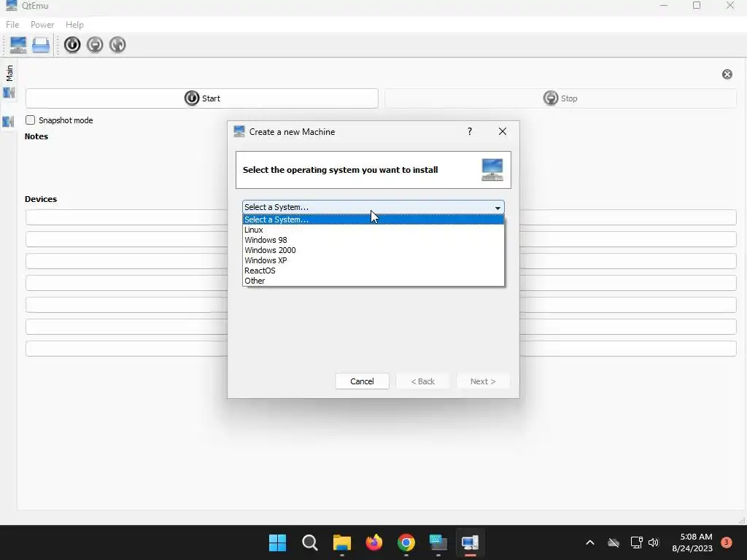The image size is (747, 560).
Task: Open the second vertical machine tab
Action: (x=9, y=93)
